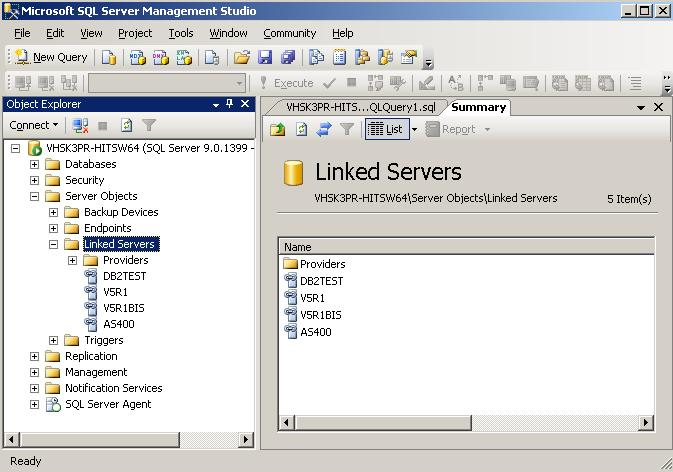Viewport: 673px width, 472px height.
Task: Close the Object Explorer panel
Action: 245,104
